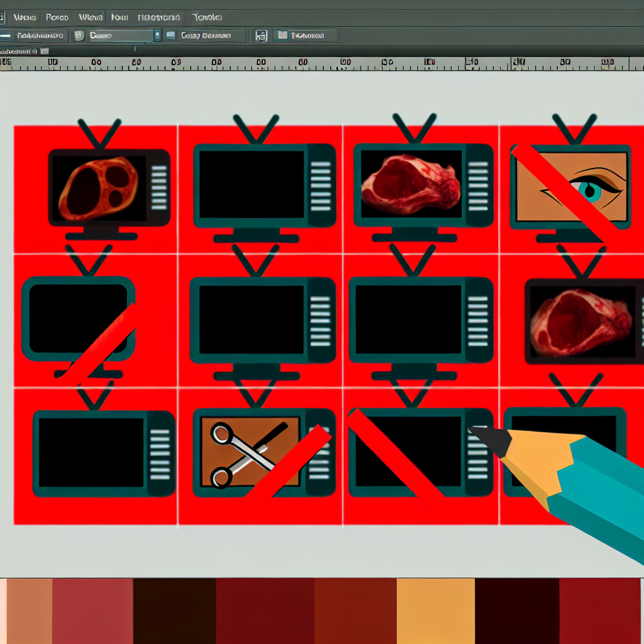Screen dimensions: 644x644
Task: Click the floppy disk save icon in toolbar
Action: [x=262, y=36]
